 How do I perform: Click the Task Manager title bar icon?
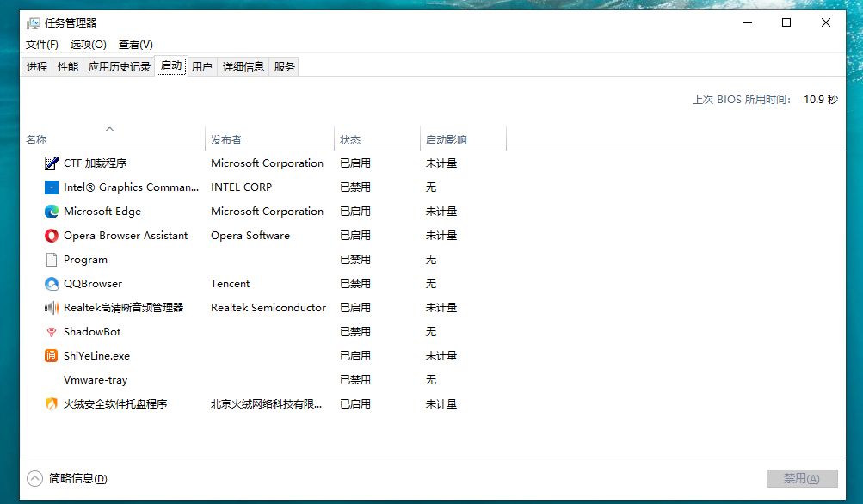[33, 23]
